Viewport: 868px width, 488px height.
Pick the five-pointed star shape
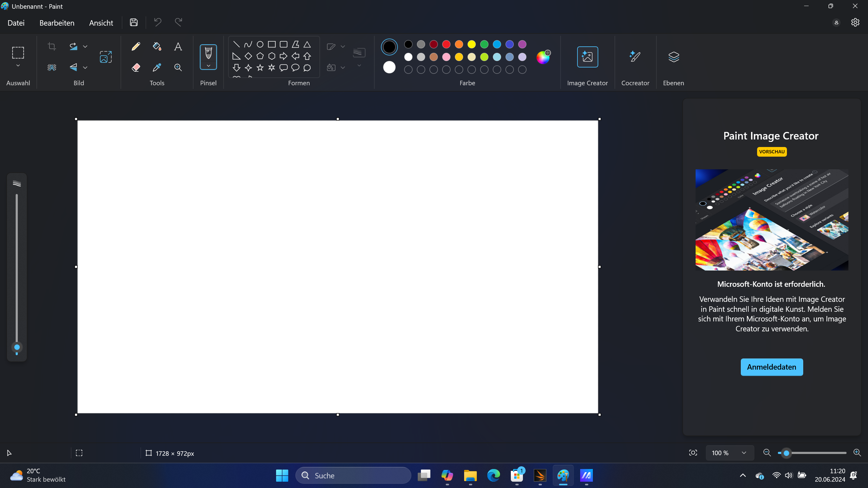click(x=259, y=68)
